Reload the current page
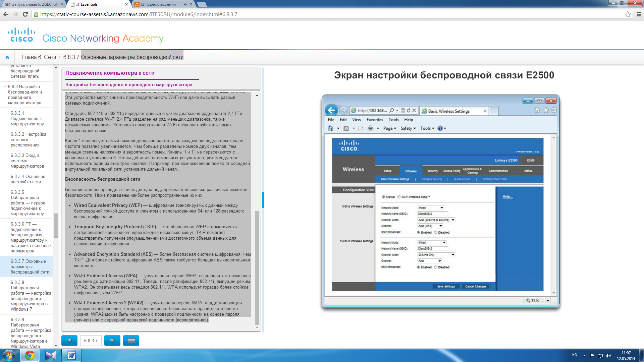This screenshot has width=644, height=362. click(25, 14)
